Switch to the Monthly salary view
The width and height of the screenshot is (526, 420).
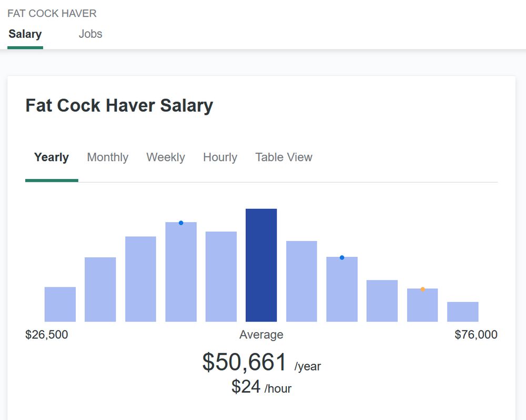(x=107, y=157)
